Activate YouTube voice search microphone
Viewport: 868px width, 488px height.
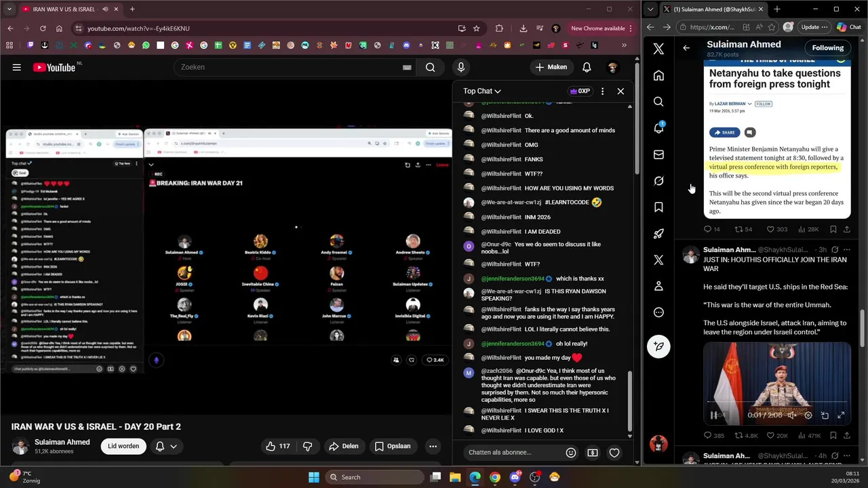coord(461,67)
